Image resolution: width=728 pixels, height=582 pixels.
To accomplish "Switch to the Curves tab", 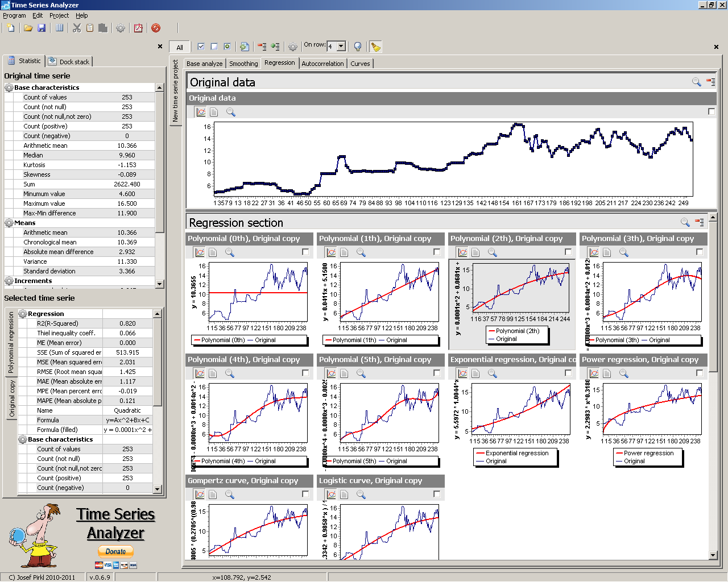I will pos(360,64).
